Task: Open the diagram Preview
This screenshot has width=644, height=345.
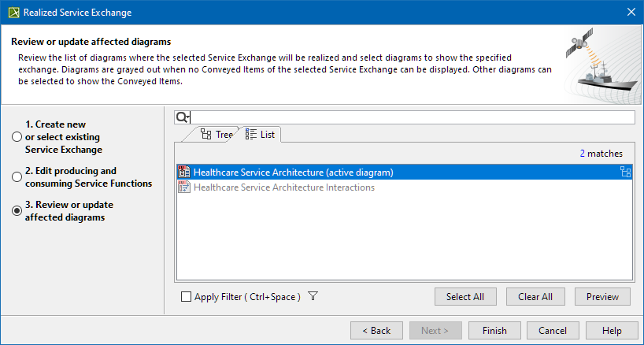Action: tap(602, 297)
